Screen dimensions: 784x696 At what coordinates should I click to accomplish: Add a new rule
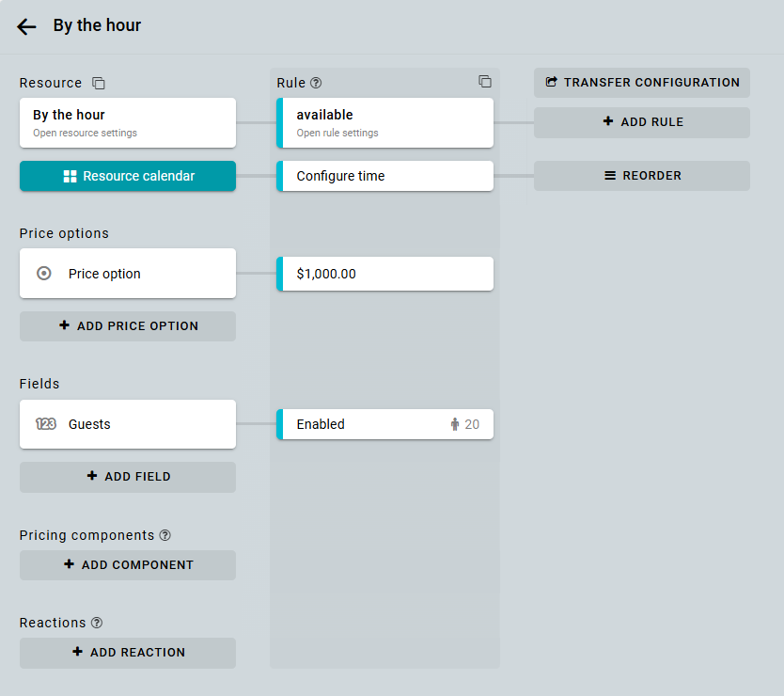(642, 122)
